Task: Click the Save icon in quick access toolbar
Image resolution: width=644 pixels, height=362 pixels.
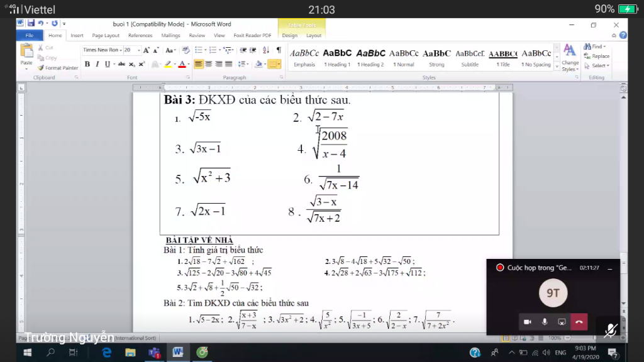Action: (31, 23)
